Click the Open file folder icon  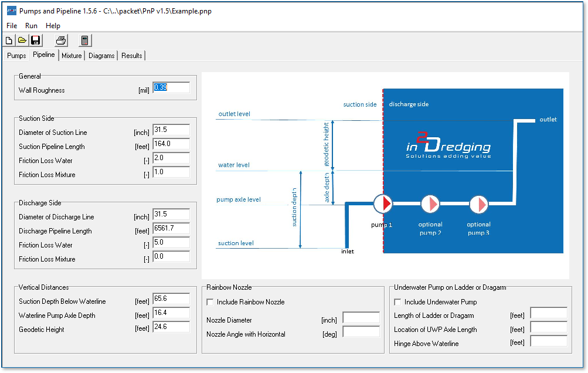pos(22,40)
